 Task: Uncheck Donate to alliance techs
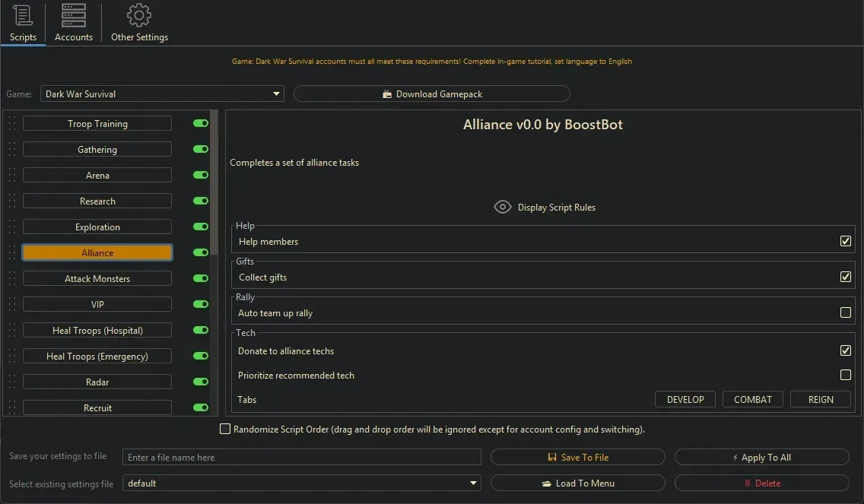pyautogui.click(x=845, y=351)
